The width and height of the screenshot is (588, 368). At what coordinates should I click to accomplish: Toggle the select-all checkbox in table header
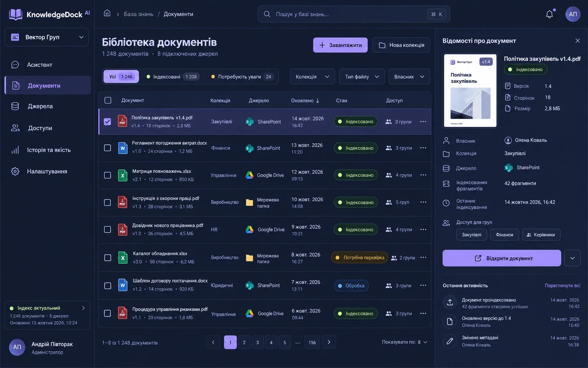(x=108, y=100)
